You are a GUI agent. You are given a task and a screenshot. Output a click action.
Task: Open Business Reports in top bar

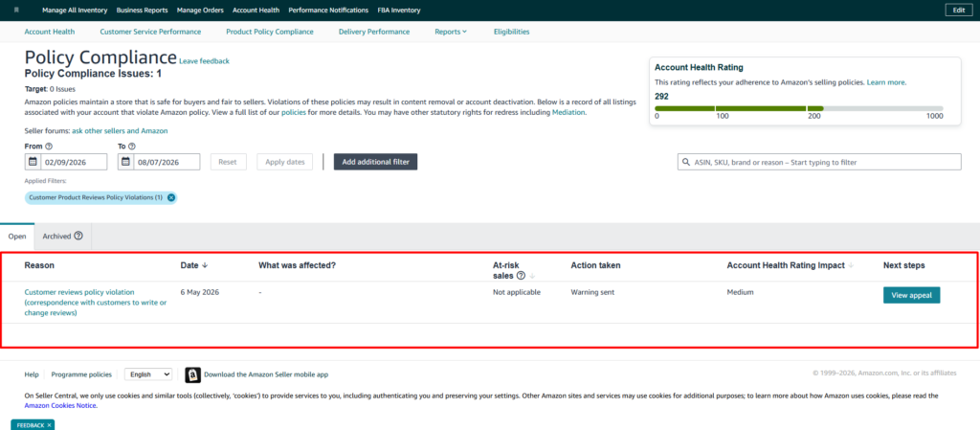142,10
